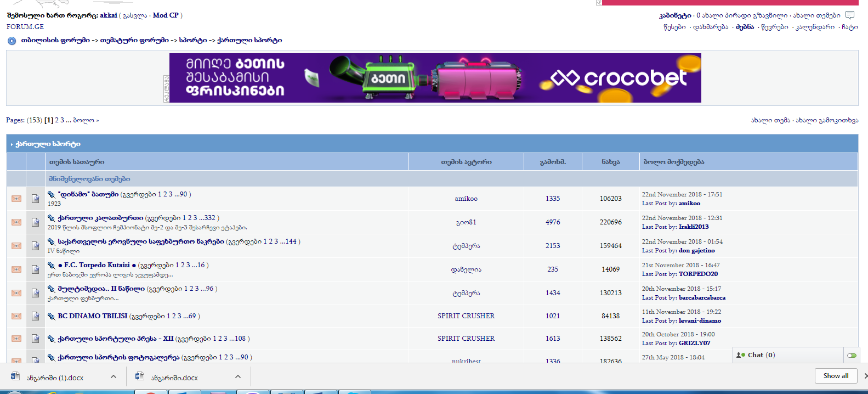This screenshot has height=394, width=868.
Task: Open the akkai username link
Action: click(109, 15)
